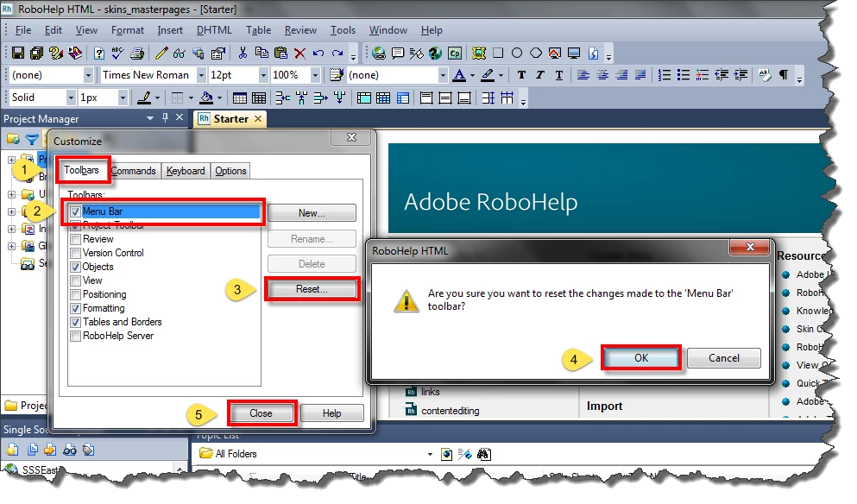Open the paragraph style (none) dropdown
The width and height of the screenshot is (857, 504).
pyautogui.click(x=88, y=75)
